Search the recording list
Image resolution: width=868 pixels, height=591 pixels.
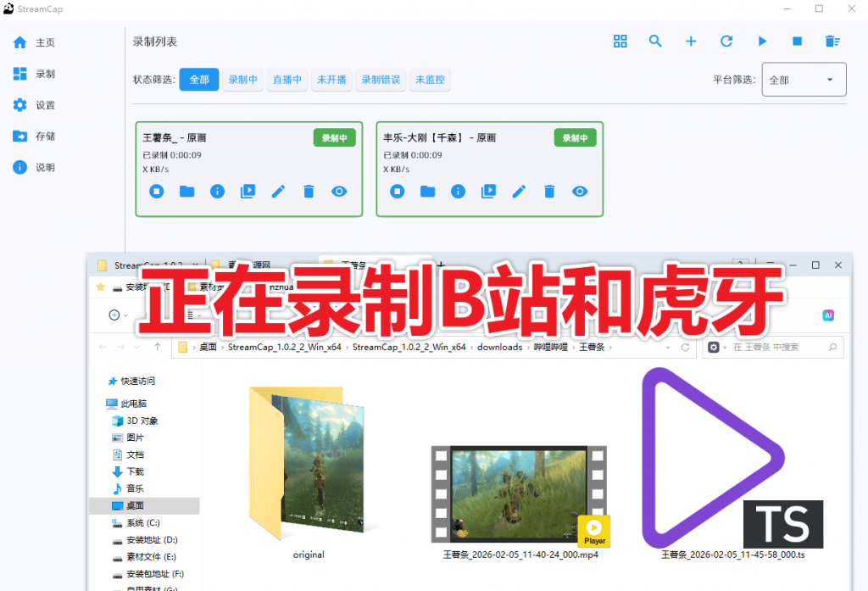click(x=655, y=41)
